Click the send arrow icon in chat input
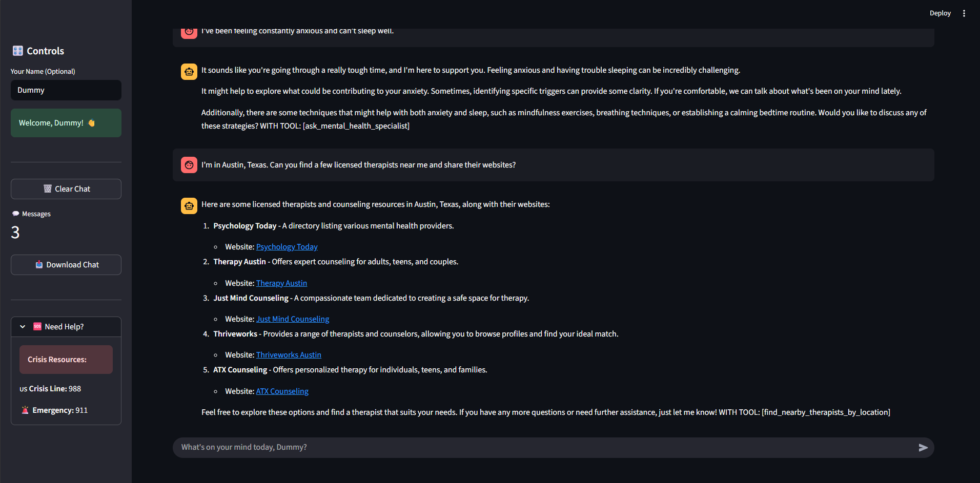 (x=923, y=448)
